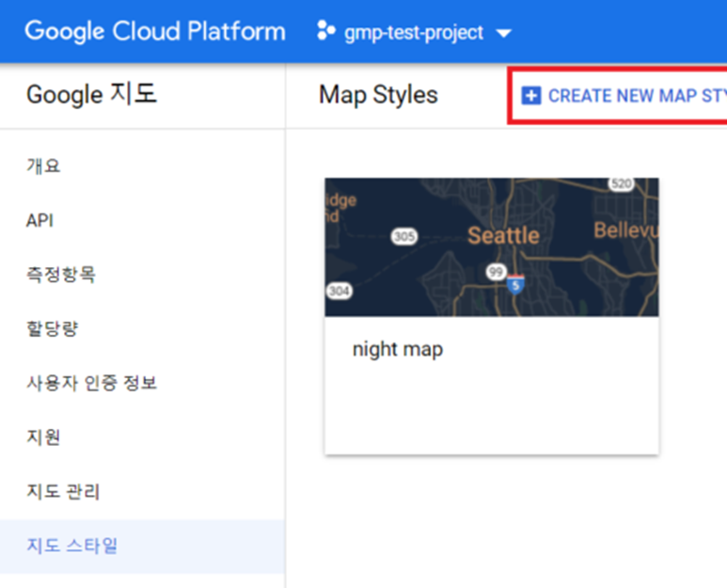The width and height of the screenshot is (727, 588).
Task: Click the route 99 marker on map preview
Action: click(495, 271)
